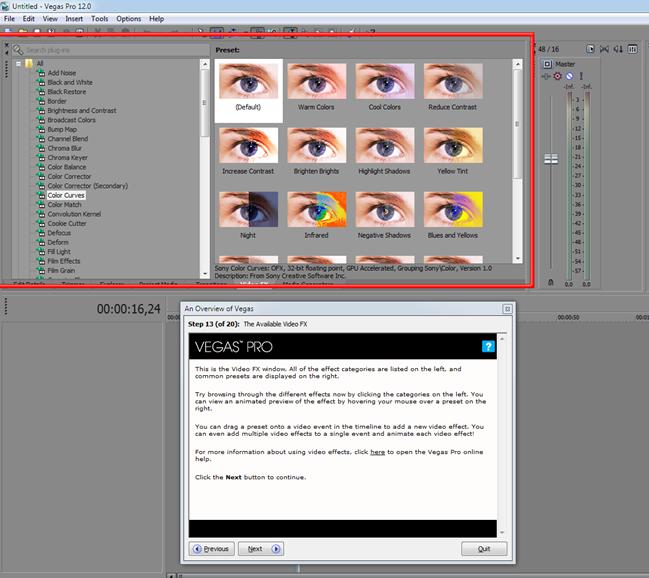The height and width of the screenshot is (578, 649).
Task: Pick the Brighten Brights preset
Action: click(317, 152)
